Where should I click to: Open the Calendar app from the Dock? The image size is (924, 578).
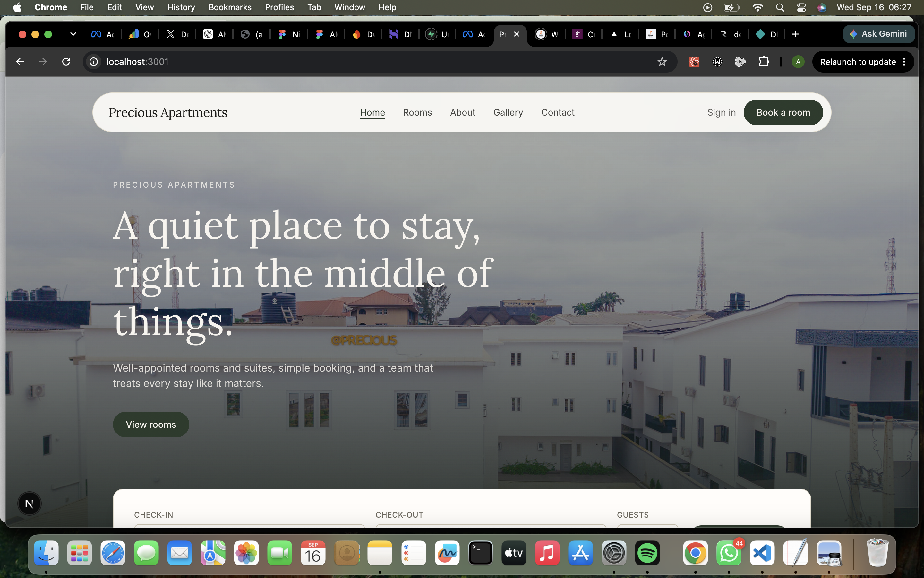click(x=313, y=553)
